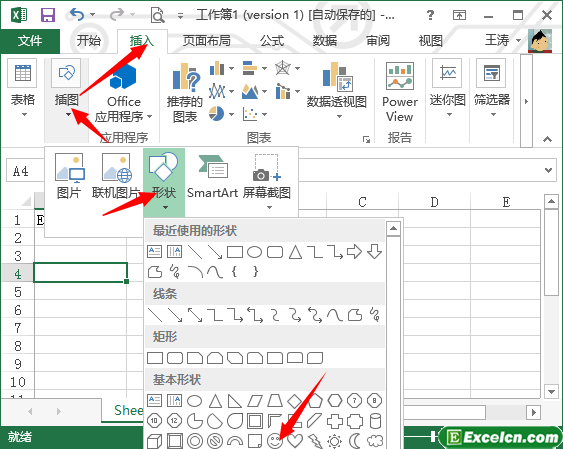The width and height of the screenshot is (563, 449).
Task: Switch to the Page Layout (页面布局) tab
Action: click(207, 41)
